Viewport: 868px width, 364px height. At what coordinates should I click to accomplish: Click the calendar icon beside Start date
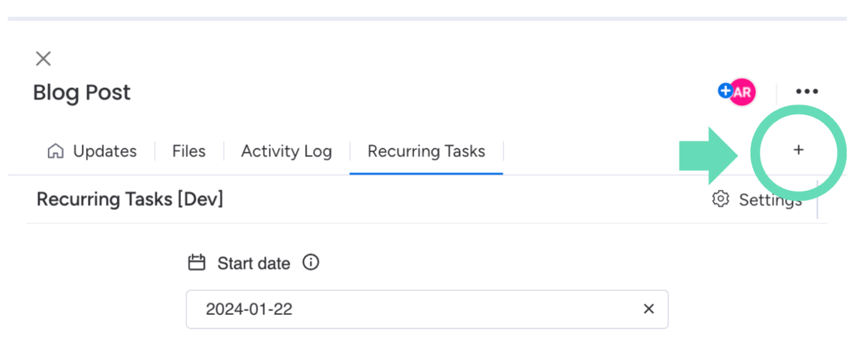(x=197, y=263)
